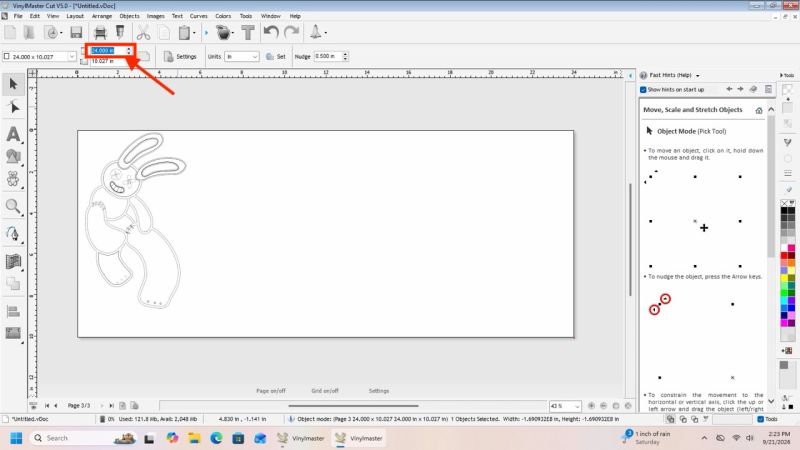Open the Clipart teddy bear tool
Image resolution: width=800 pixels, height=450 pixels.
coord(13,179)
